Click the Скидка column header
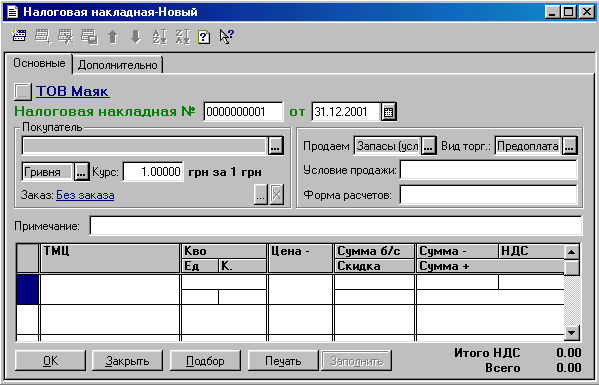 (x=374, y=266)
